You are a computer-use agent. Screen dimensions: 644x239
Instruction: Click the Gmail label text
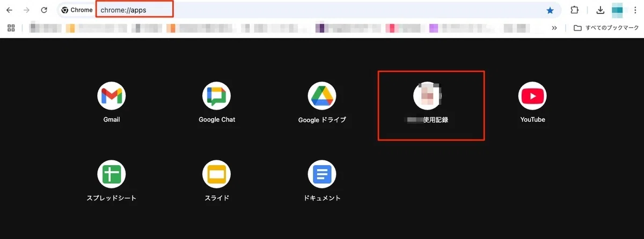(x=112, y=119)
